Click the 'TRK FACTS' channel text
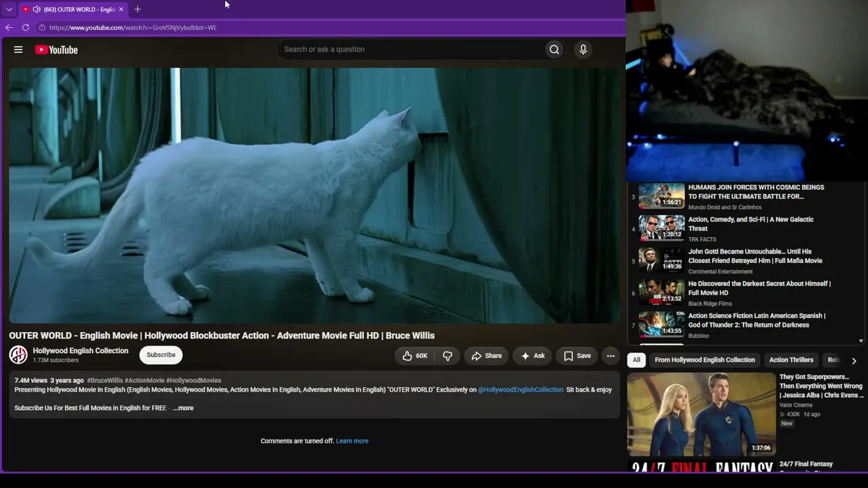This screenshot has width=868, height=488. pyautogui.click(x=702, y=239)
